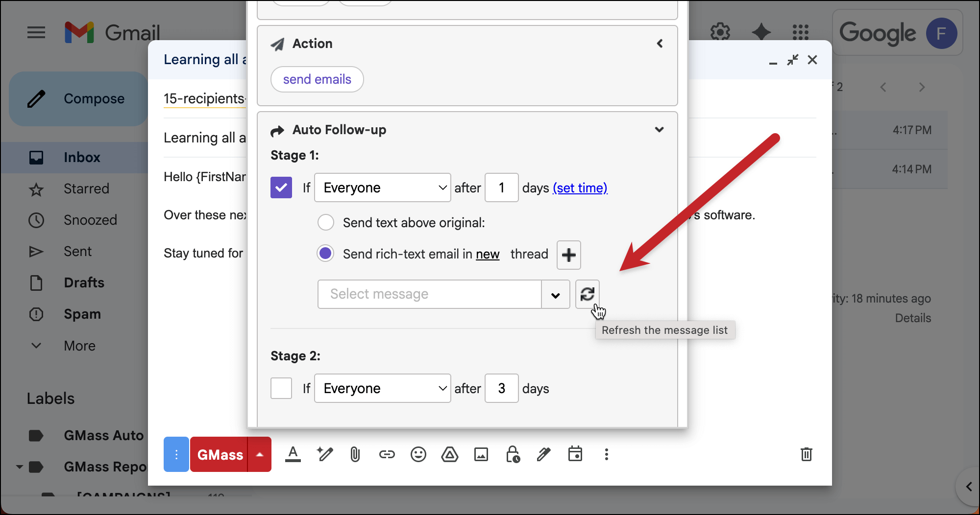Discard draft with the trash icon
The image size is (980, 515).
[806, 454]
